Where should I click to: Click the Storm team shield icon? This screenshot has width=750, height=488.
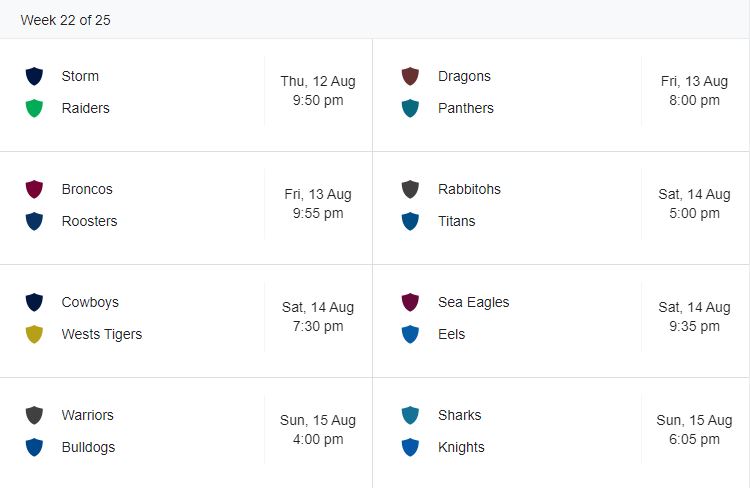[34, 76]
